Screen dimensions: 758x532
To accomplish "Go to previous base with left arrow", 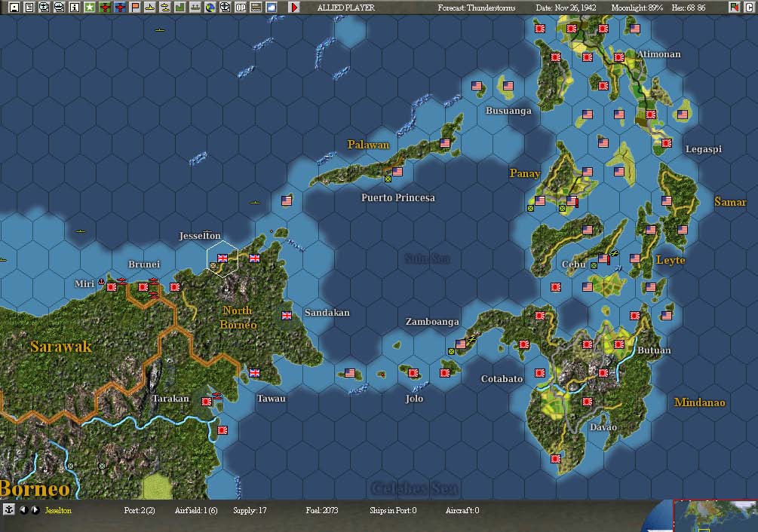I will pyautogui.click(x=23, y=510).
